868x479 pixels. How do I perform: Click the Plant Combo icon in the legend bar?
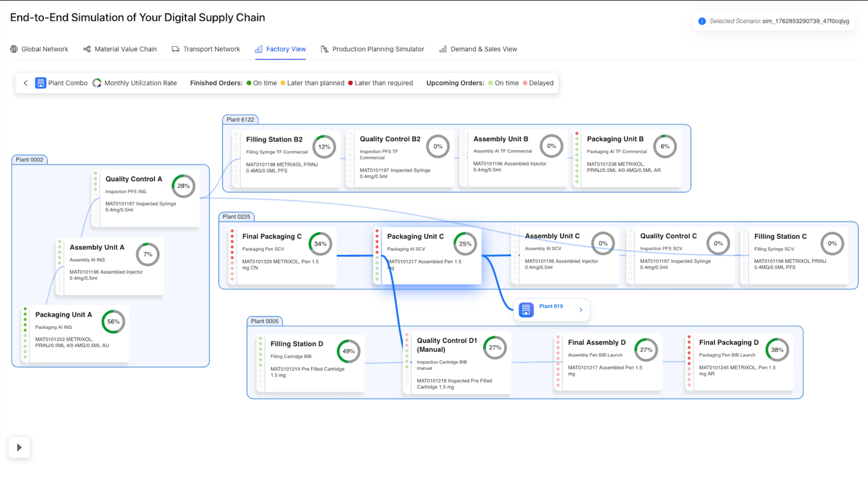pyautogui.click(x=41, y=83)
